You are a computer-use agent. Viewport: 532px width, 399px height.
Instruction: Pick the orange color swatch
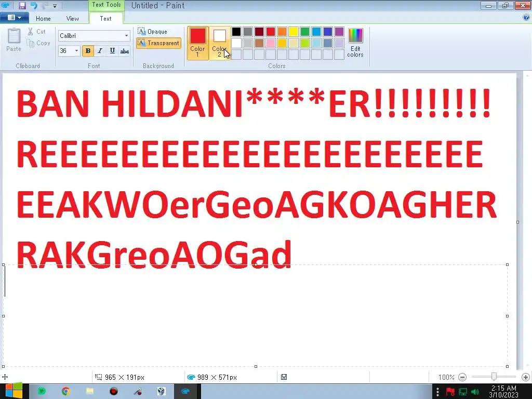point(282,32)
